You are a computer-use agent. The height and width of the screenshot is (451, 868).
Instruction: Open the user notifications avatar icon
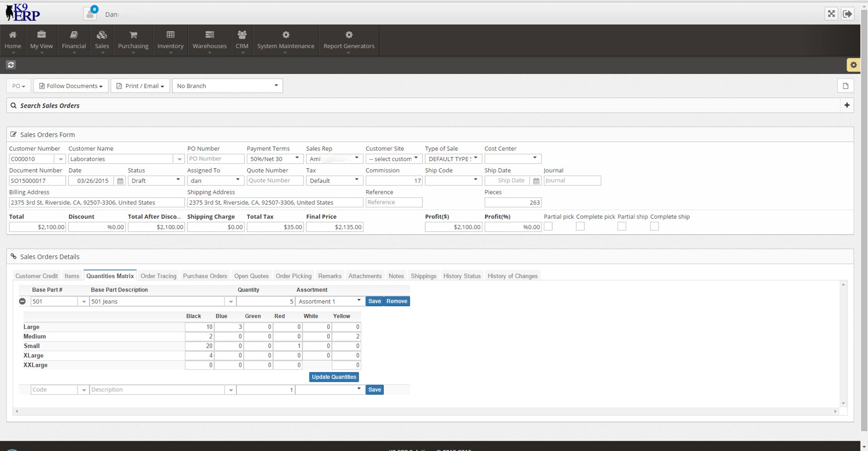click(x=90, y=14)
